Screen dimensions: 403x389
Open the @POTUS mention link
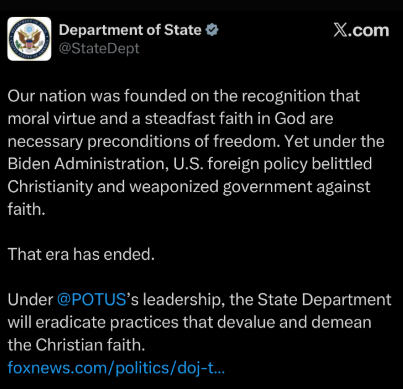click(92, 299)
